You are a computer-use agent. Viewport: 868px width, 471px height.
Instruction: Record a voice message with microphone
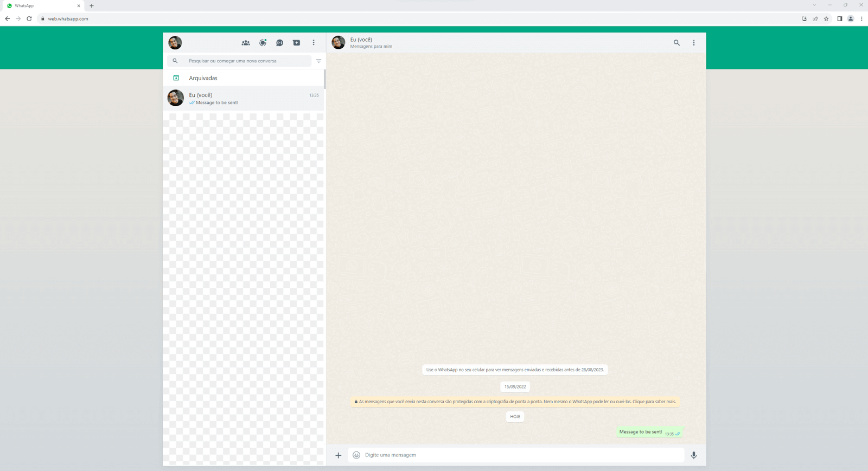(x=694, y=455)
